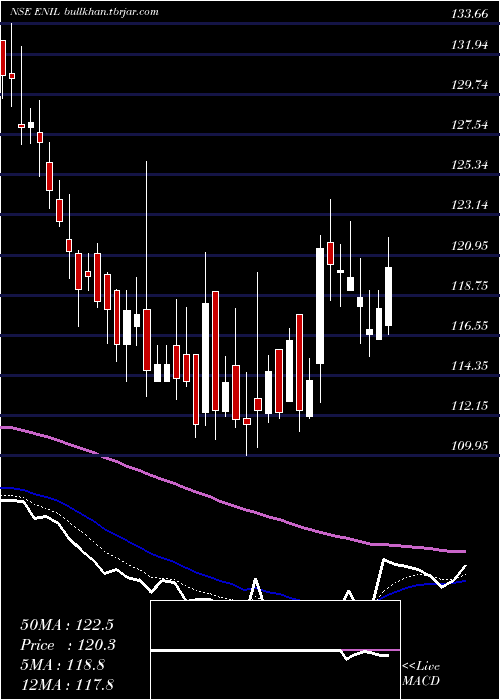Screen dimensions: 500x700
Task: Click the 116.55 price axis label
Action: [469, 326]
